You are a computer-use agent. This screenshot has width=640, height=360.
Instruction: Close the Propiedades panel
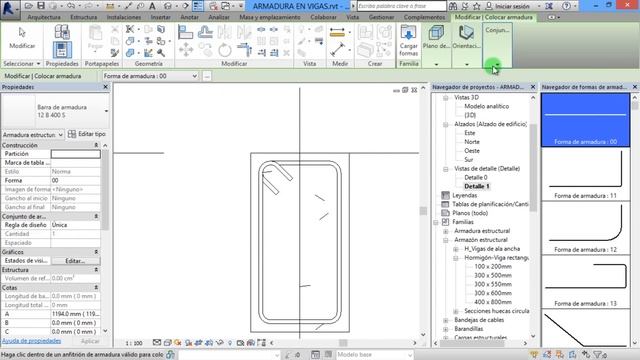pos(105,87)
